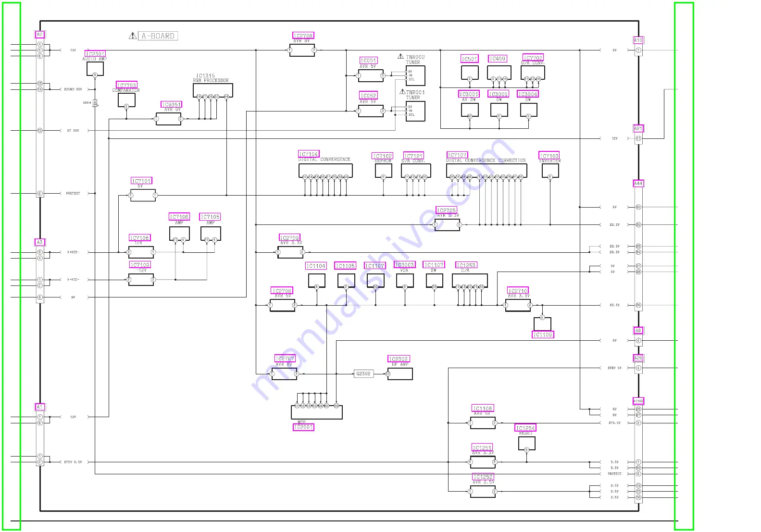This screenshot has width=761, height=532.
Task: Open the A44 connector link
Action: point(638,184)
